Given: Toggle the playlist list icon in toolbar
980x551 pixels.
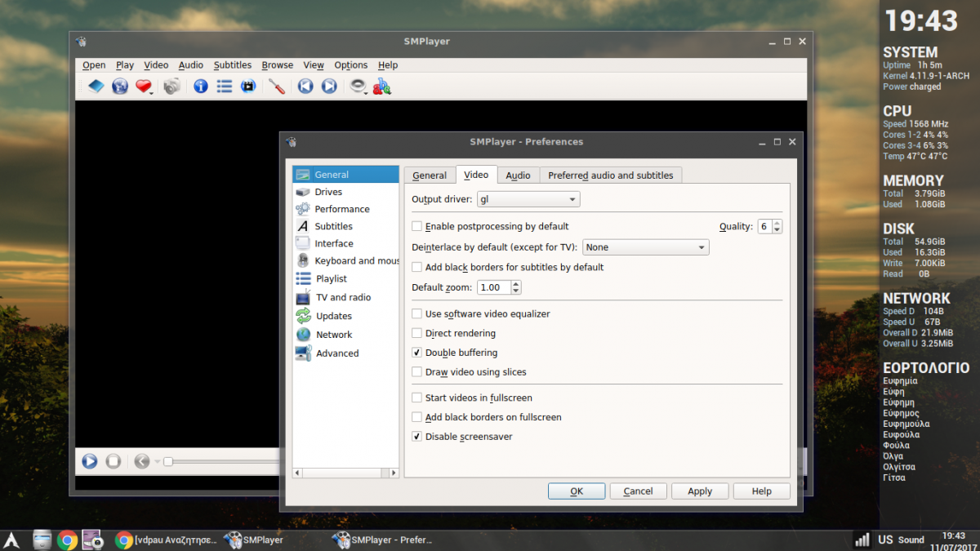Looking at the screenshot, I should click(x=225, y=86).
